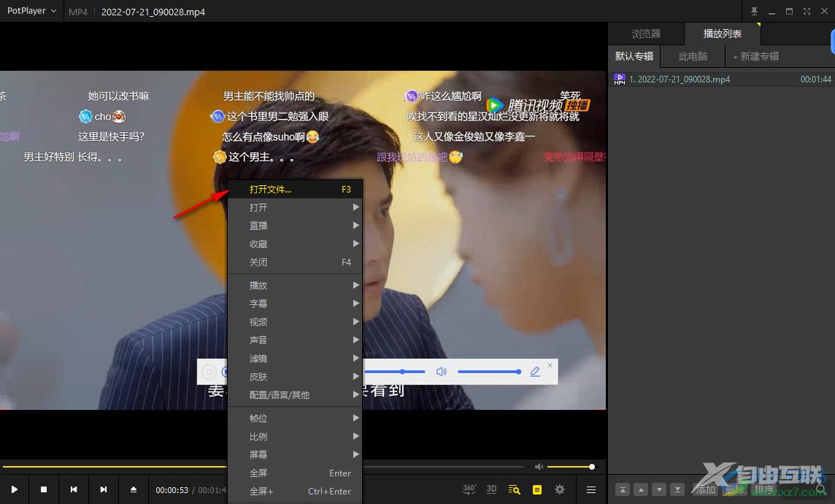
Task: Choose 打开文件... from the context menu
Action: point(295,189)
